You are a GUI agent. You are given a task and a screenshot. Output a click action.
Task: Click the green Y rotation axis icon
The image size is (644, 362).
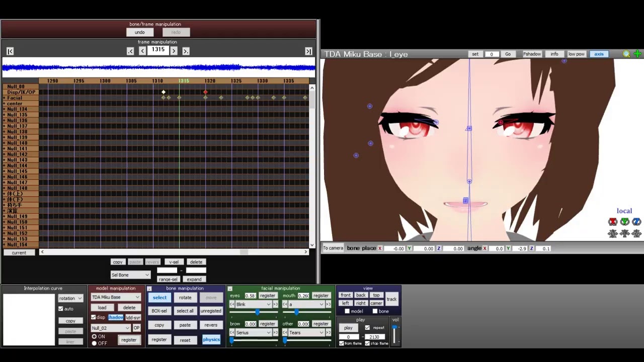click(625, 222)
